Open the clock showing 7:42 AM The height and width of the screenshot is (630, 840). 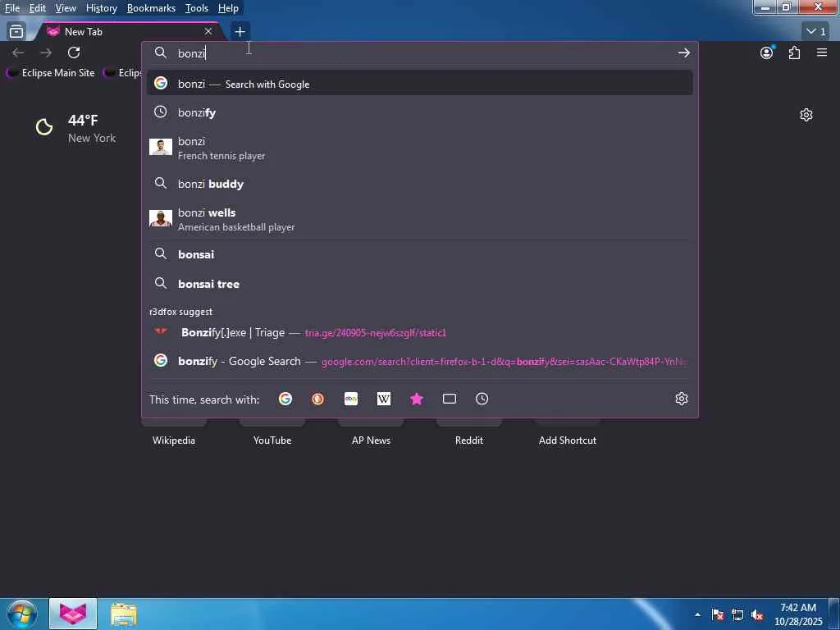pos(798,614)
